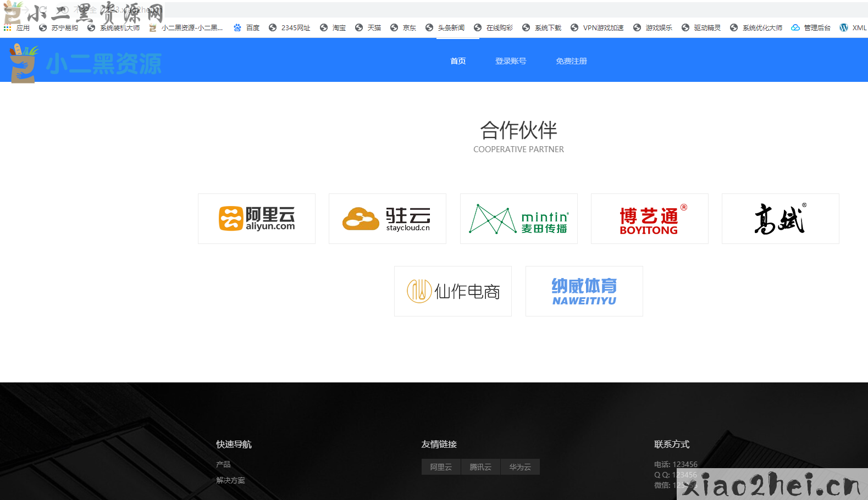Viewport: 868px width, 500px height.
Task: Open the 天猫 bookmark
Action: pyautogui.click(x=368, y=28)
